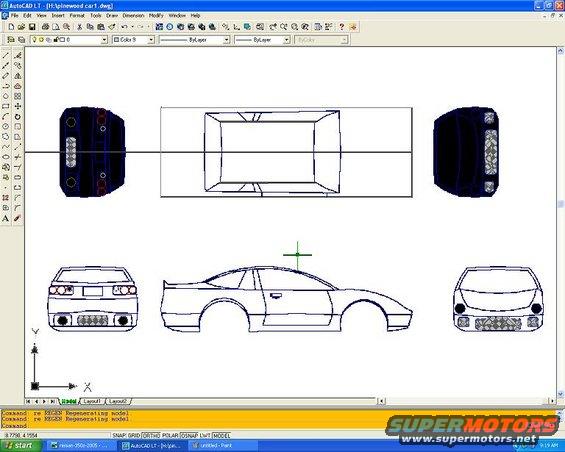This screenshot has height=452, width=565.
Task: Expand the layer dropdown showing layer 0
Action: coord(104,40)
